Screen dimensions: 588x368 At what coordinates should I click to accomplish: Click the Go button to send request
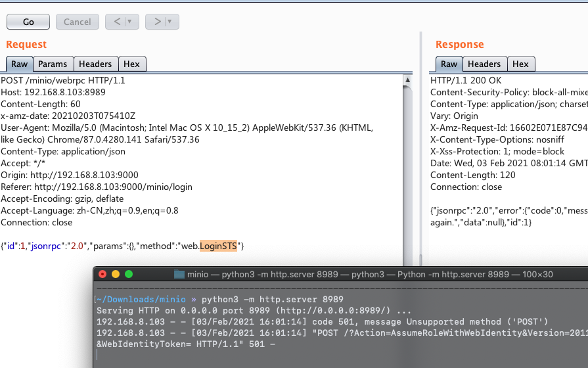pyautogui.click(x=28, y=22)
